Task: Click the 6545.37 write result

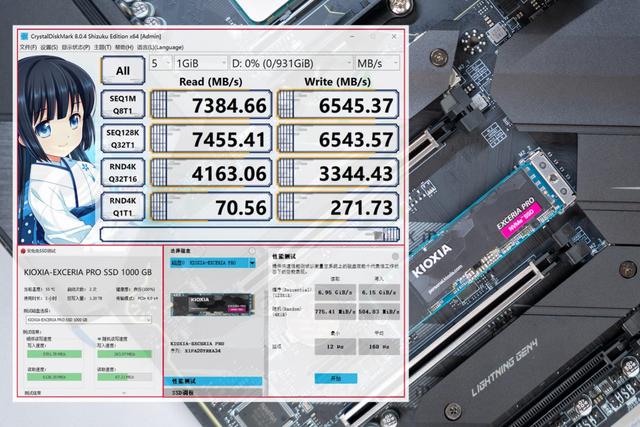Action: pyautogui.click(x=338, y=105)
